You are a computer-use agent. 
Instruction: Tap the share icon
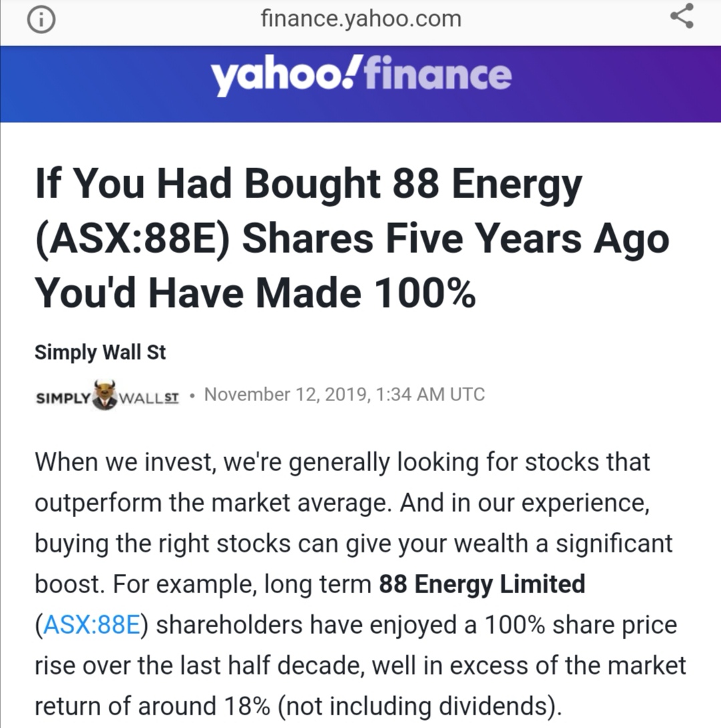tap(682, 17)
